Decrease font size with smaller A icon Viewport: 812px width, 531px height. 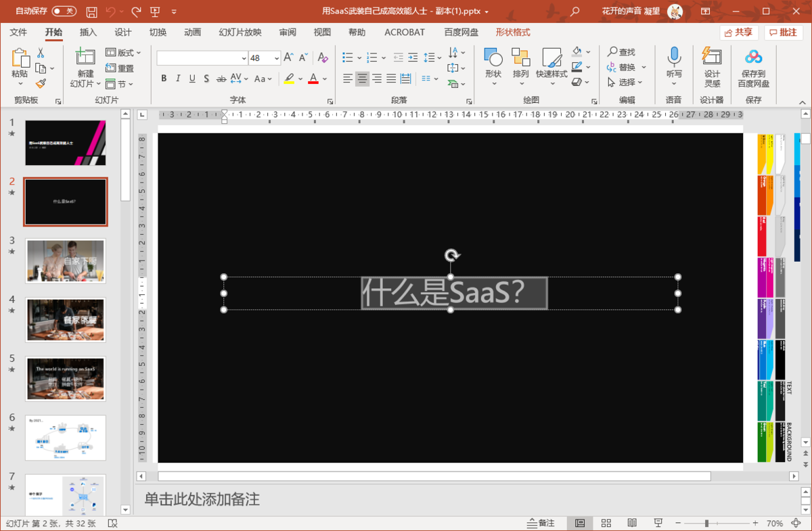pos(304,57)
